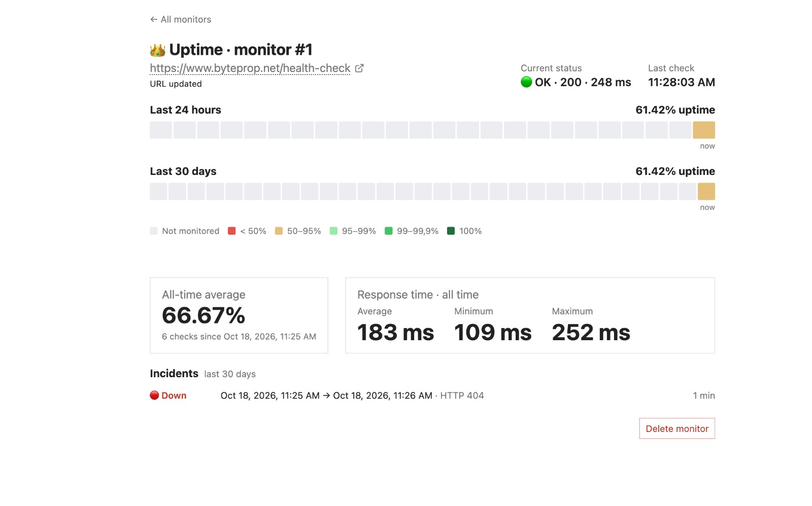Go back via All monitors link

click(x=181, y=19)
